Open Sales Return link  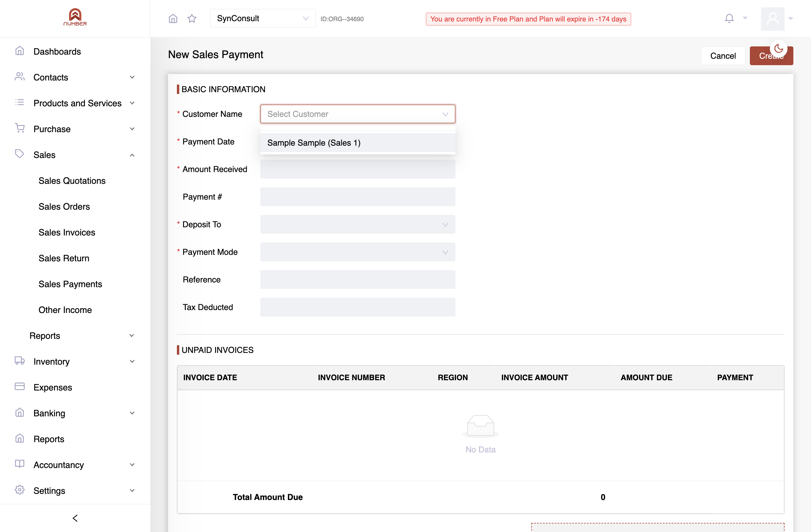(x=64, y=258)
